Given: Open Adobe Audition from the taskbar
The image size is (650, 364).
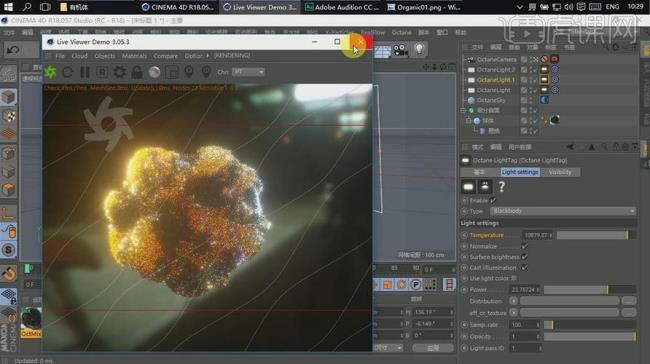Looking at the screenshot, I should tap(342, 7).
